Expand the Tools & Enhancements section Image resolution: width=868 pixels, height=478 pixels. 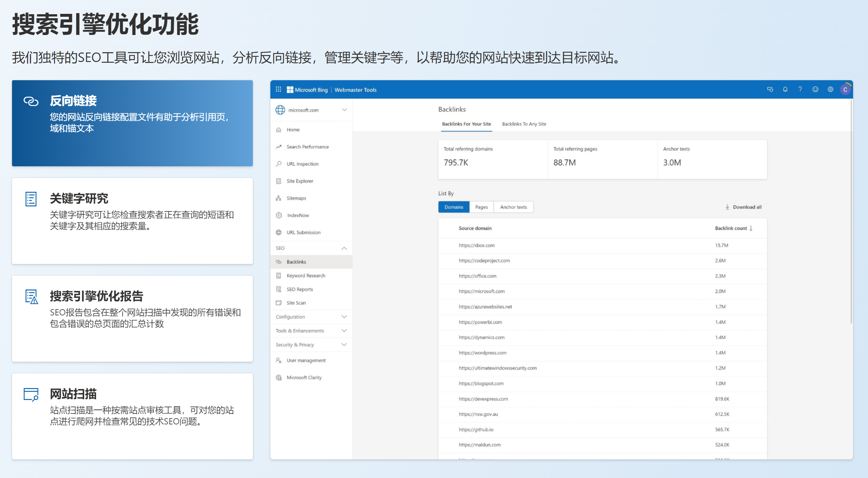coord(311,331)
